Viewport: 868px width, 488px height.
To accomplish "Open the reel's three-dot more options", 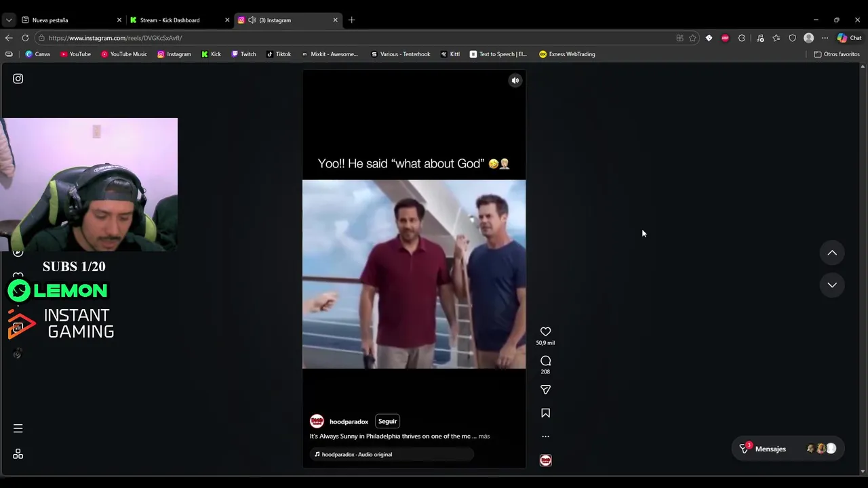I will (545, 436).
